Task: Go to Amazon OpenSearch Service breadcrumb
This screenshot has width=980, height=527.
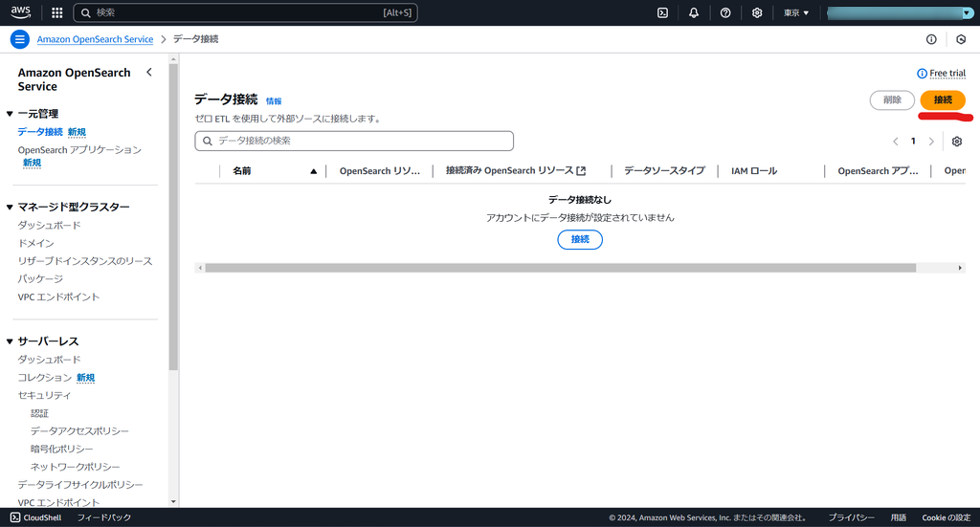Action: coord(95,39)
